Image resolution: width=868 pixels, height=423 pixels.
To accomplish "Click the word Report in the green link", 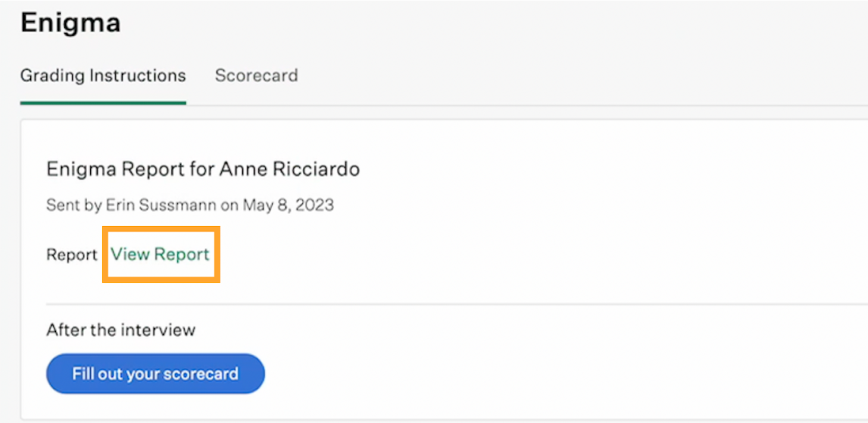I will click(182, 255).
